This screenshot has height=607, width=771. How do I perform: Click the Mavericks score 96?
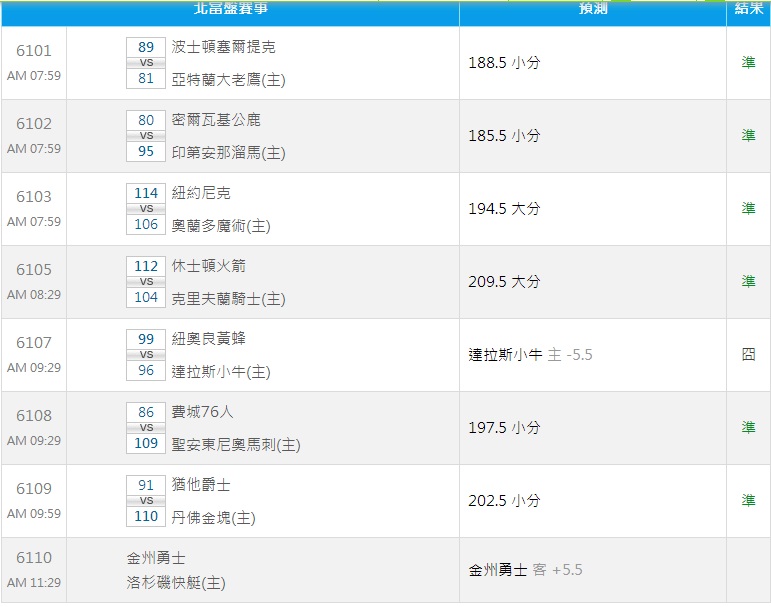point(146,370)
